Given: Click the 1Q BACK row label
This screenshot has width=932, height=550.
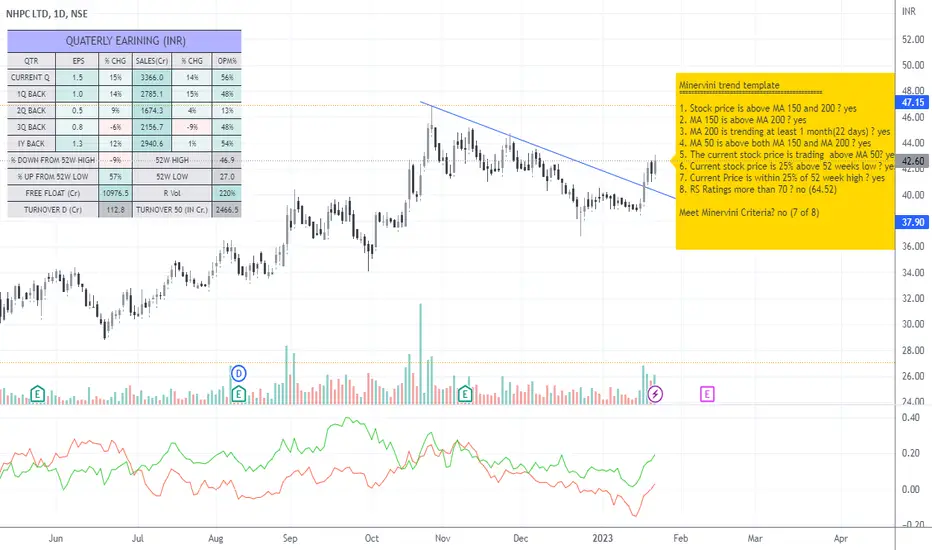Looking at the screenshot, I should 31,94.
